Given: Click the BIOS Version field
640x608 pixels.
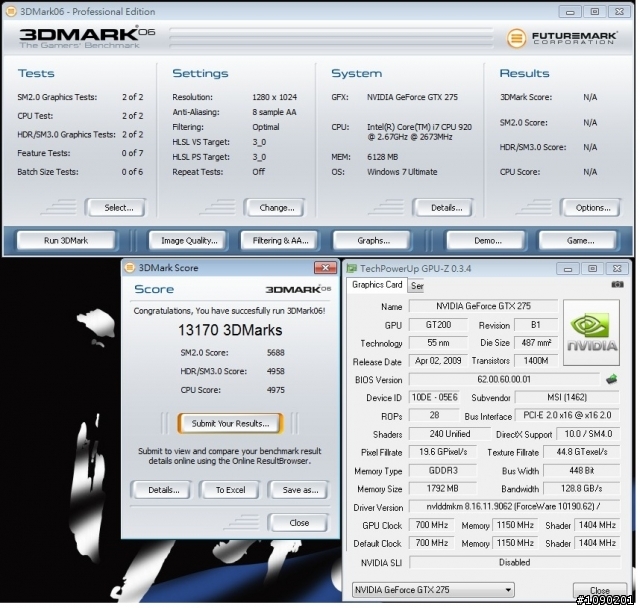Looking at the screenshot, I should (504, 379).
